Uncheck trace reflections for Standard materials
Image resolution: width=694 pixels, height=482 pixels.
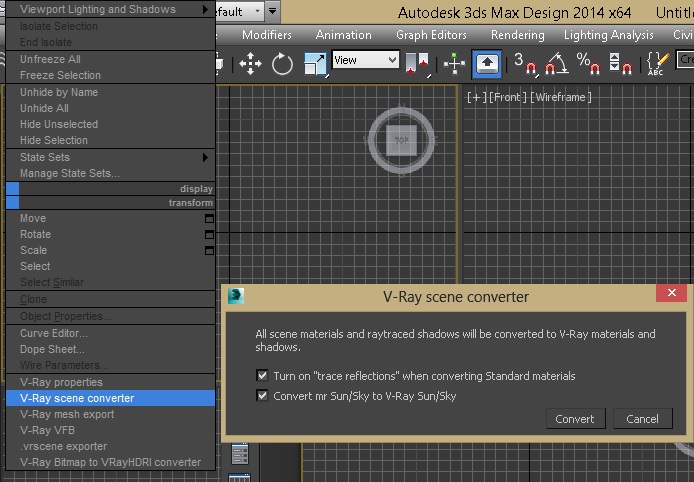click(262, 376)
